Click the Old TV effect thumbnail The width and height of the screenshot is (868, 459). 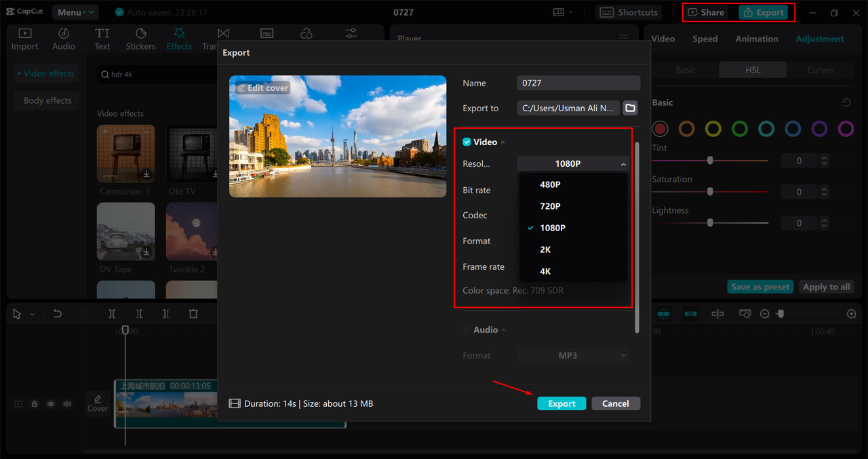pyautogui.click(x=192, y=154)
